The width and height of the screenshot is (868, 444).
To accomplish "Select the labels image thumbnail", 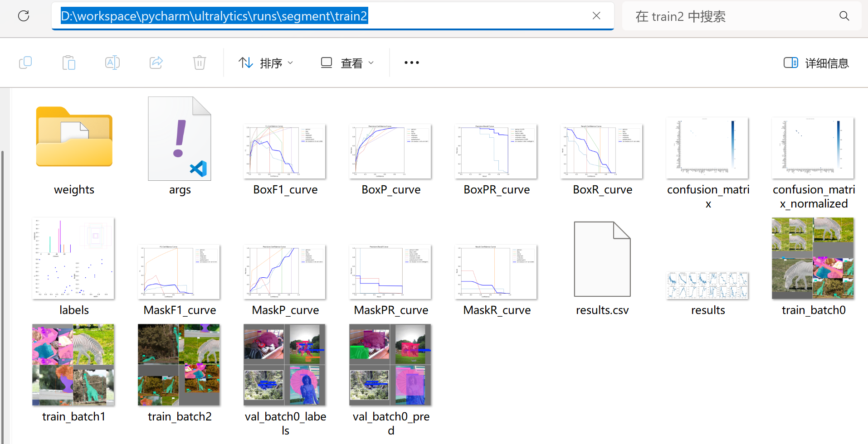I will coord(73,258).
